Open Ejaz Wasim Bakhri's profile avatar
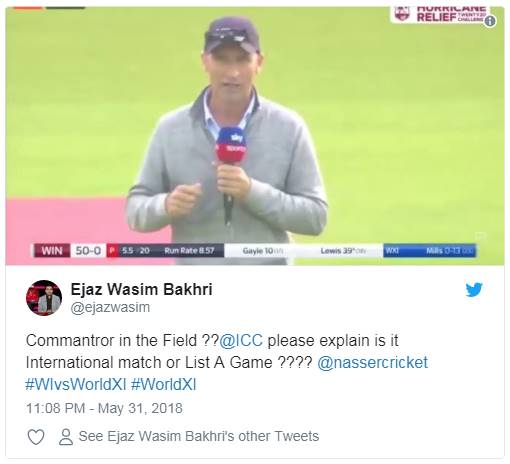 pyautogui.click(x=44, y=298)
